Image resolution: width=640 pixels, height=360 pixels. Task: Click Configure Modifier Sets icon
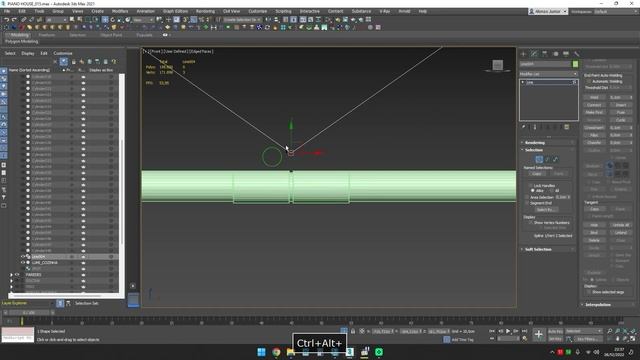[567, 127]
